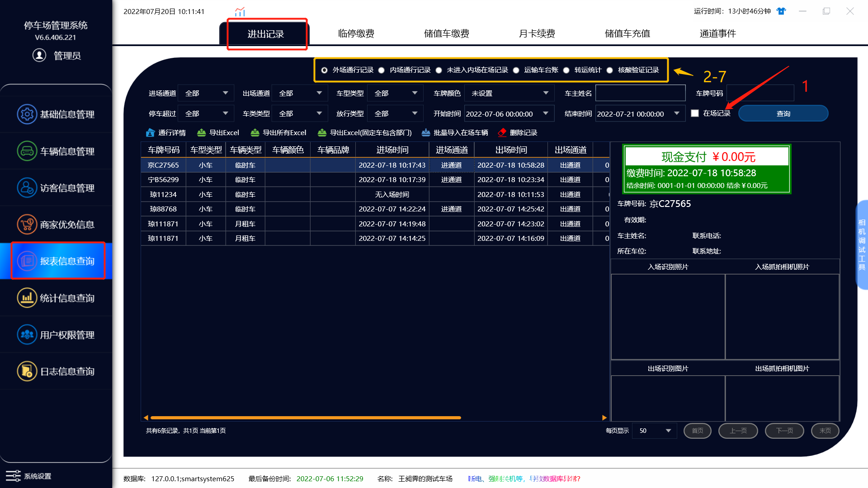The width and height of the screenshot is (868, 488).
Task: Expand 车牌颜色 dropdown showing 未设置
Action: [509, 93]
